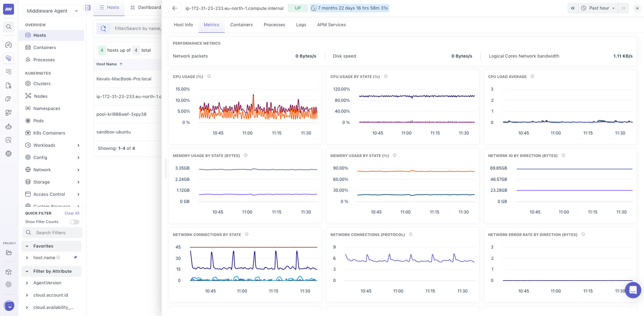Click the CPU Usage By State info icon
Image resolution: width=644 pixels, height=316 pixels.
pyautogui.click(x=386, y=76)
